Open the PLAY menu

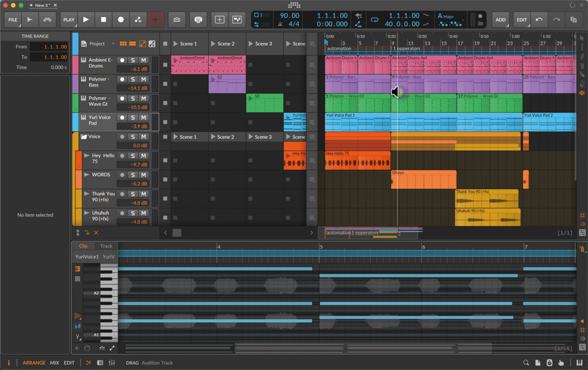(x=69, y=20)
